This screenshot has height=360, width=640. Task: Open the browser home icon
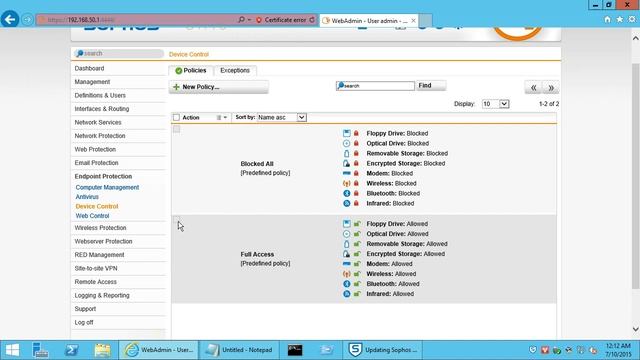607,19
